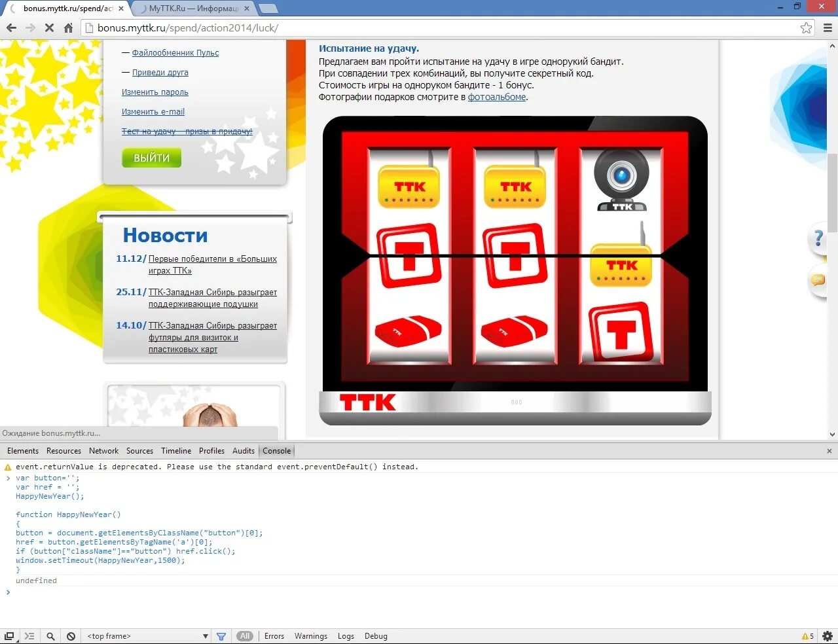Image resolution: width=838 pixels, height=644 pixels.
Task: Open the browser home page icon
Action: click(68, 27)
